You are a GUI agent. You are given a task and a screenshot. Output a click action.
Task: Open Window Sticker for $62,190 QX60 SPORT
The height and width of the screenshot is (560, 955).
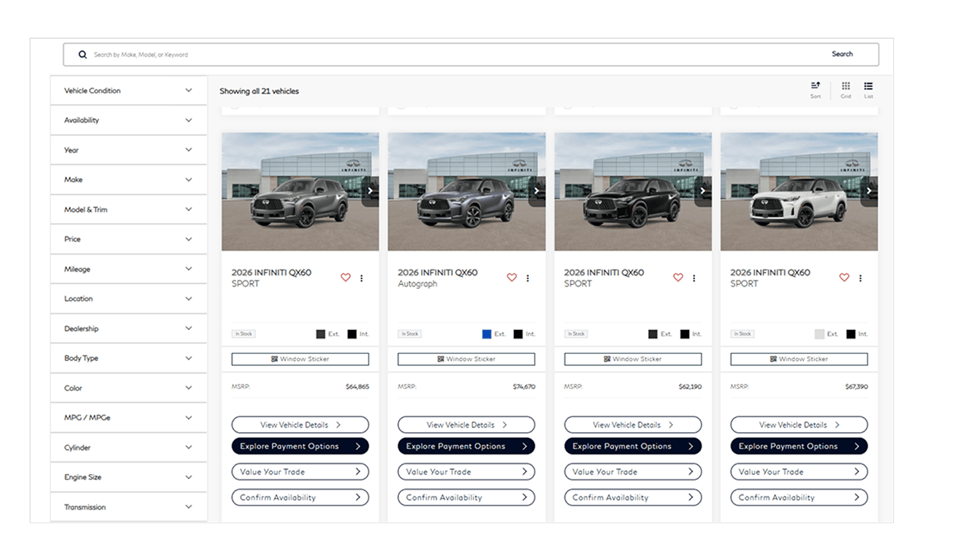(x=633, y=359)
